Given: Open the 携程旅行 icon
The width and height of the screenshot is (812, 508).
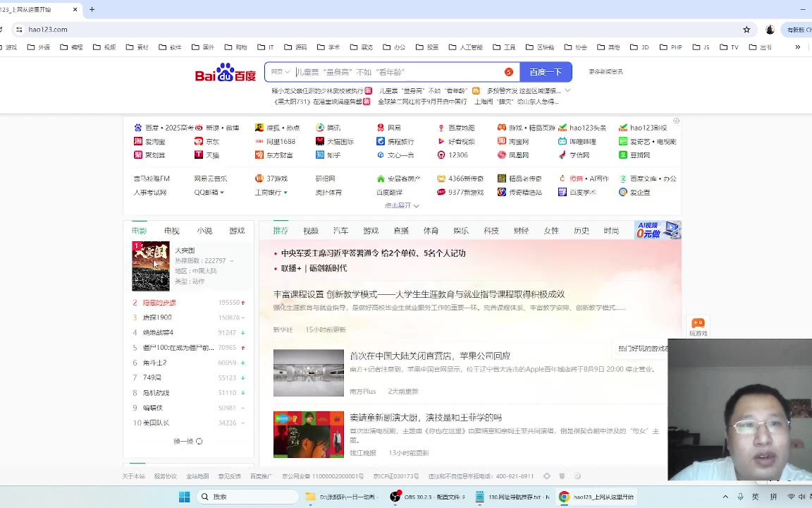Looking at the screenshot, I should (381, 141).
